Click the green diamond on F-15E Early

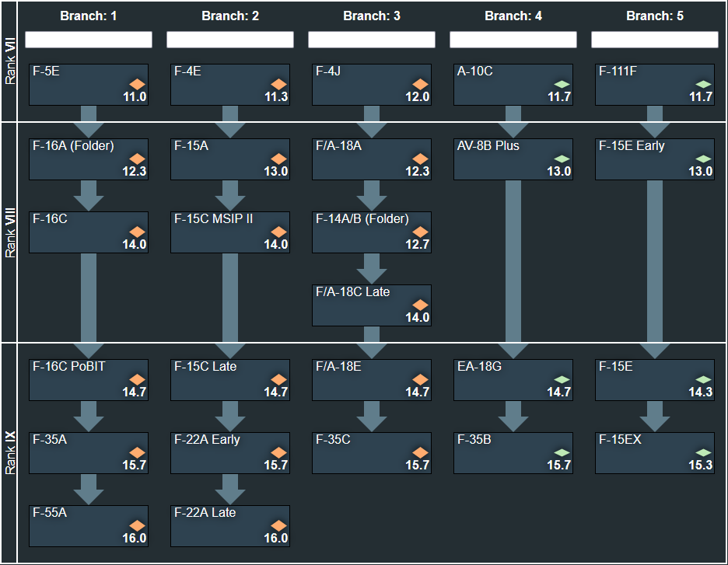coord(704,159)
